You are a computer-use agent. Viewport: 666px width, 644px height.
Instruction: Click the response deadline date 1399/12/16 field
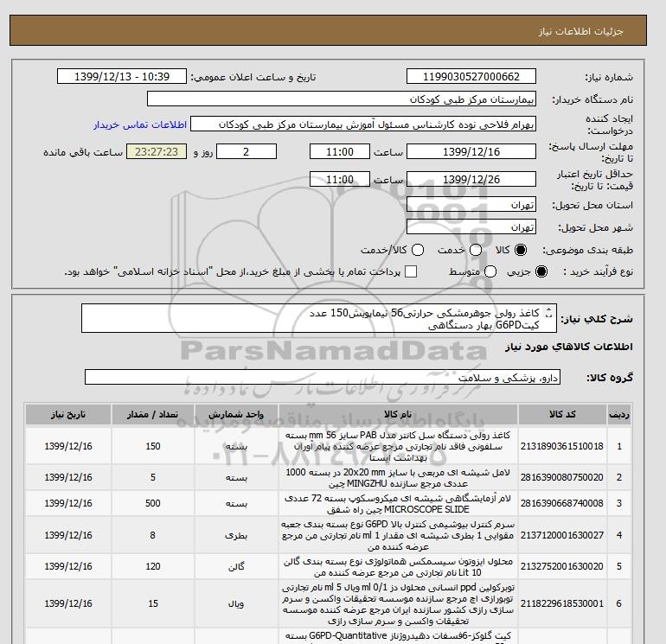(471, 151)
